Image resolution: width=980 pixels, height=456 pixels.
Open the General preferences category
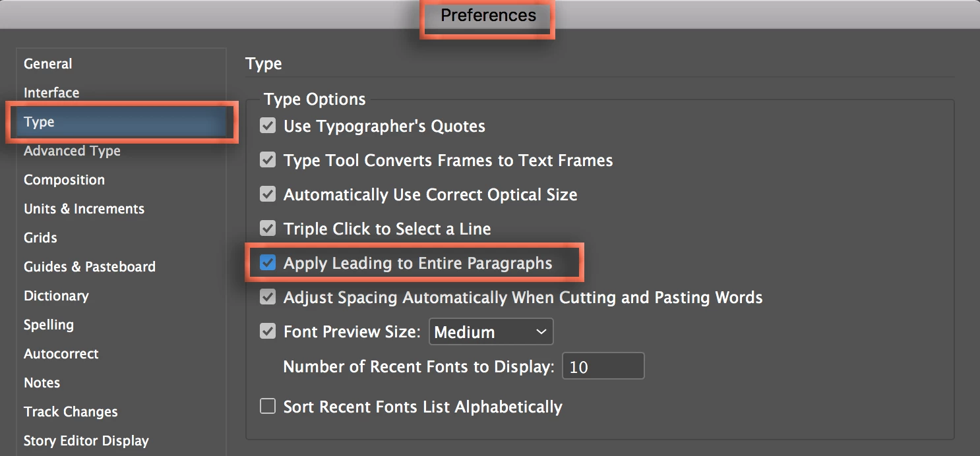coord(47,64)
